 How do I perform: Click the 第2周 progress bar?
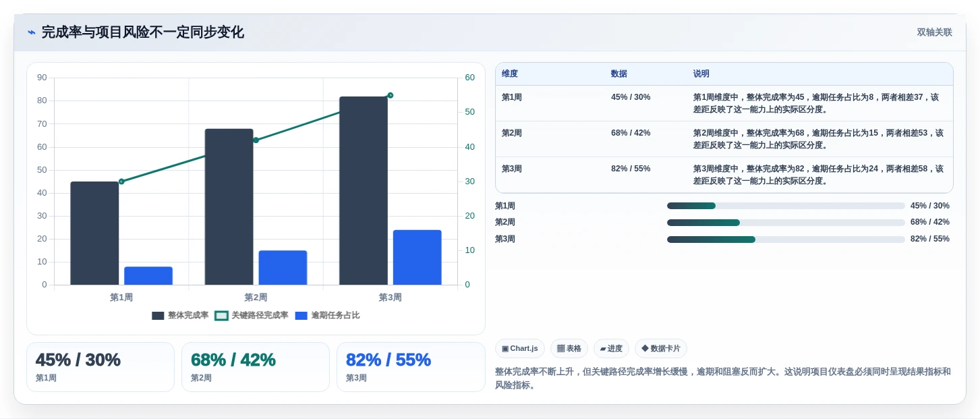pos(786,223)
